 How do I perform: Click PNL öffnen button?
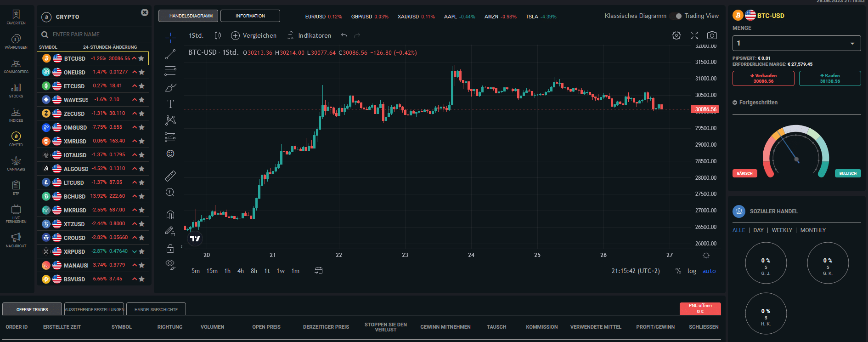[700, 308]
